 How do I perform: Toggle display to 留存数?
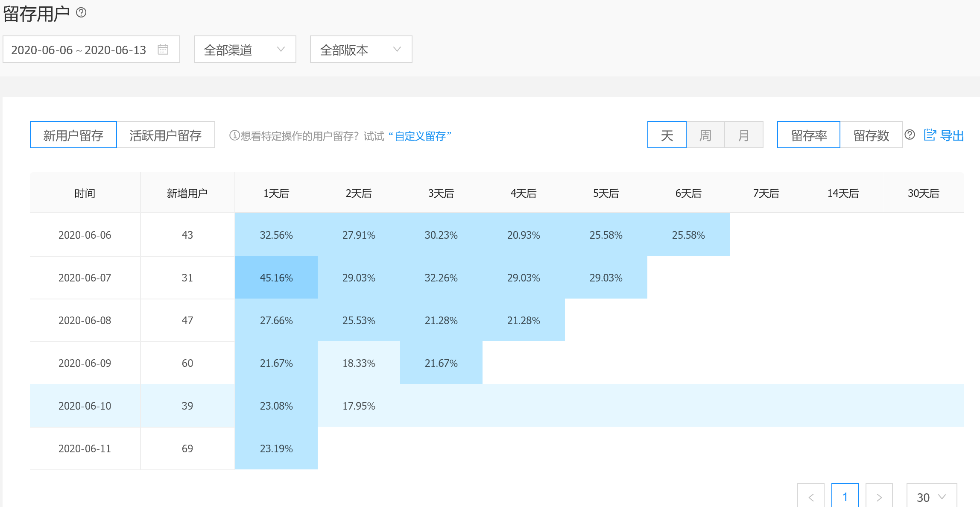pos(871,135)
